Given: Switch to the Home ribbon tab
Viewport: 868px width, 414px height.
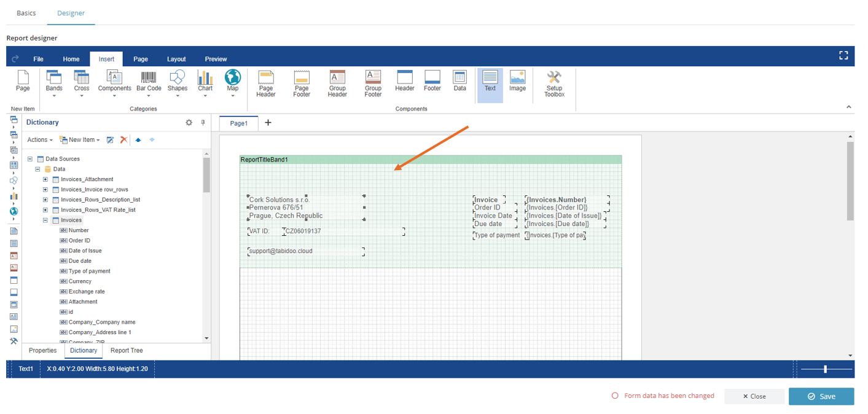Looking at the screenshot, I should pyautogui.click(x=71, y=59).
